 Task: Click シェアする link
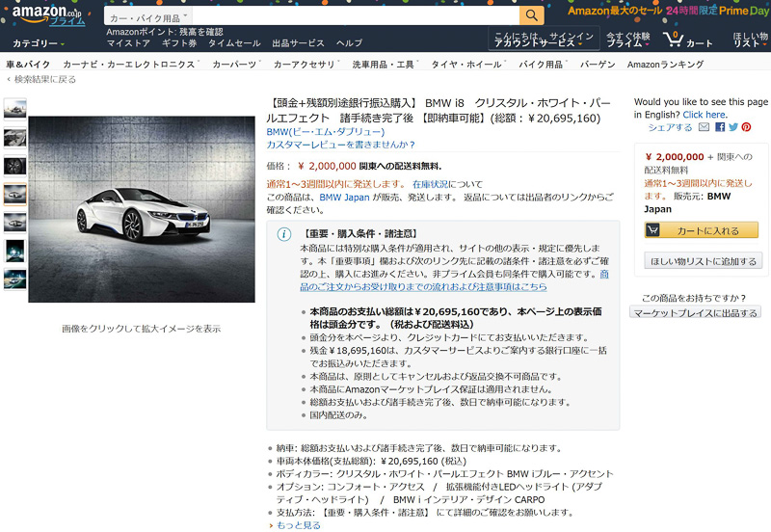(x=670, y=127)
